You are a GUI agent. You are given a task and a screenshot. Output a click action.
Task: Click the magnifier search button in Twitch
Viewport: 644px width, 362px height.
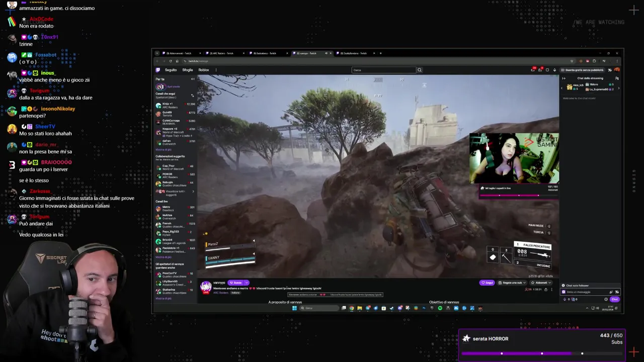(419, 70)
